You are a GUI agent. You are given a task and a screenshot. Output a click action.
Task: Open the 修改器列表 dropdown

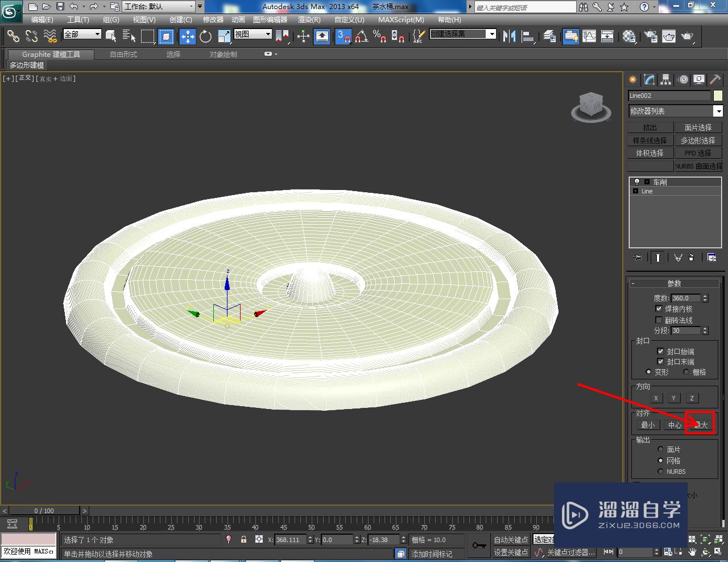[x=675, y=111]
